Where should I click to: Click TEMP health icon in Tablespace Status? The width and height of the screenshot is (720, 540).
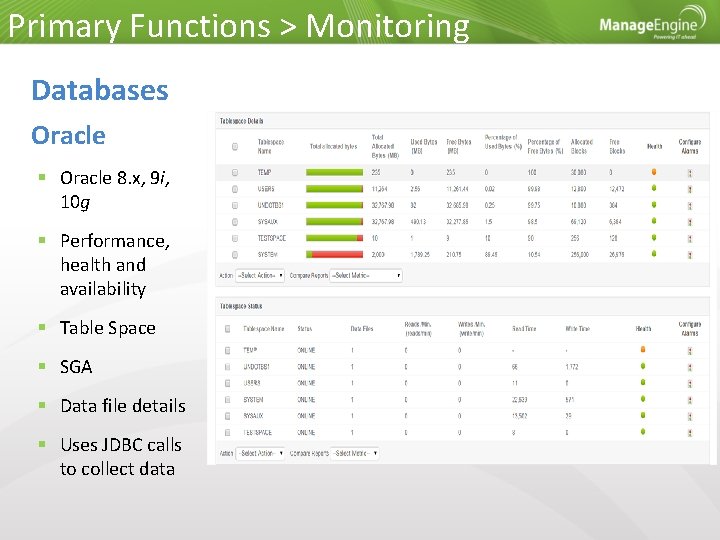point(643,350)
